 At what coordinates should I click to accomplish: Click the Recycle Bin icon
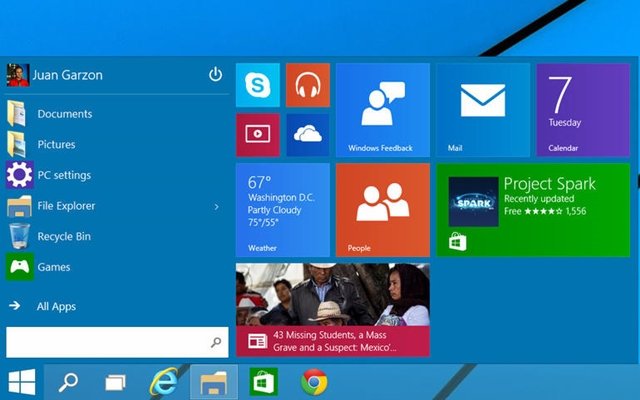[20, 236]
